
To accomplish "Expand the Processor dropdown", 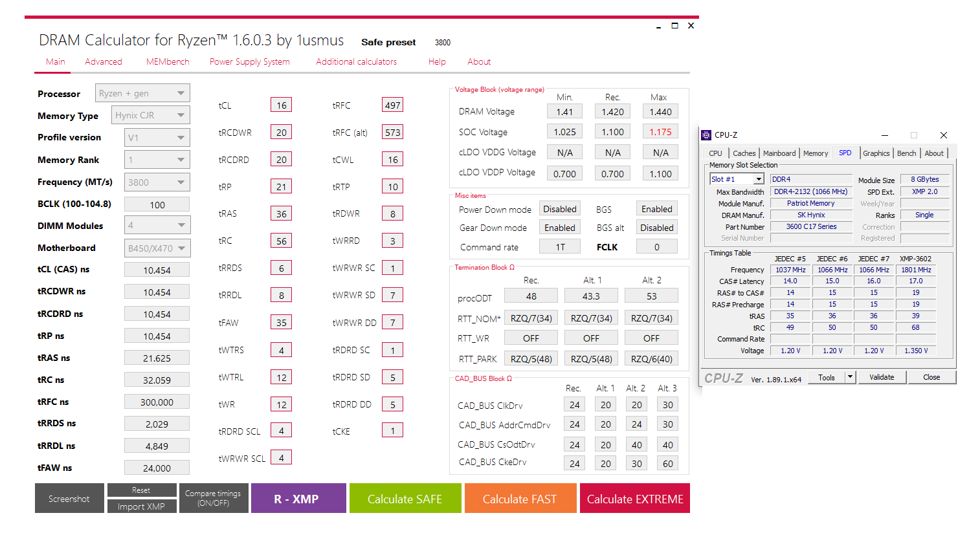I will coord(142,93).
